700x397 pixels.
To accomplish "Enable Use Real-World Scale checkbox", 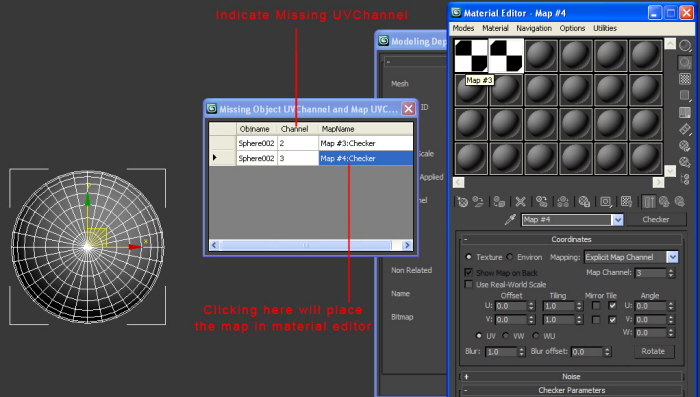I will pos(468,284).
